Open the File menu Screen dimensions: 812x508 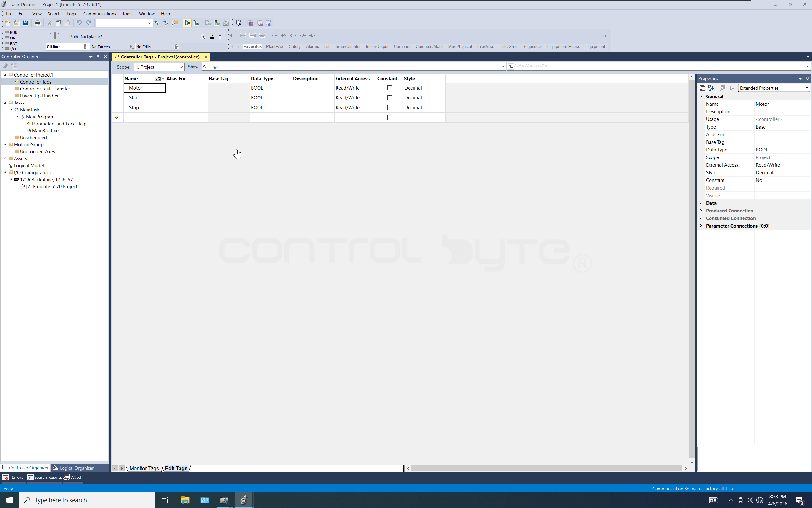9,14
